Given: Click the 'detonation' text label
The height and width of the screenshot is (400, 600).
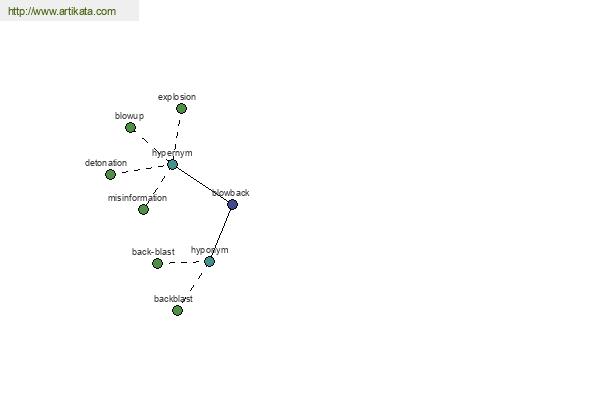Looking at the screenshot, I should pos(106,163).
